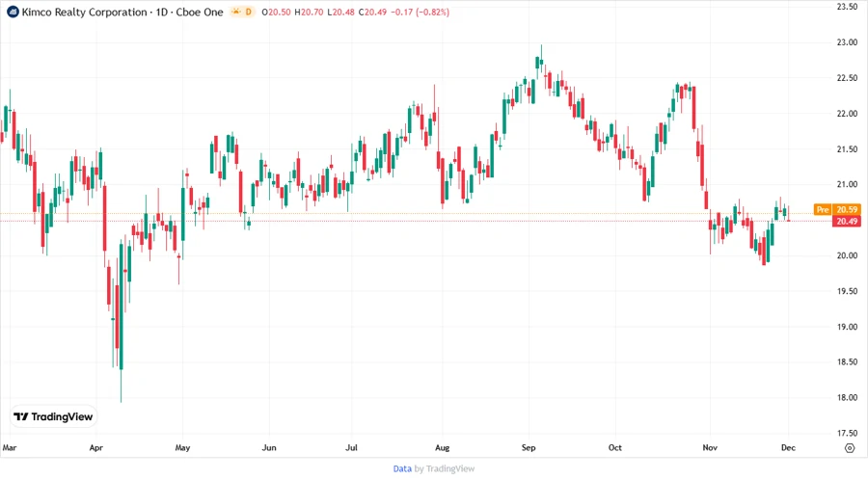Click the Nov date axis label
Viewport: 868px width, 480px height.
click(710, 447)
